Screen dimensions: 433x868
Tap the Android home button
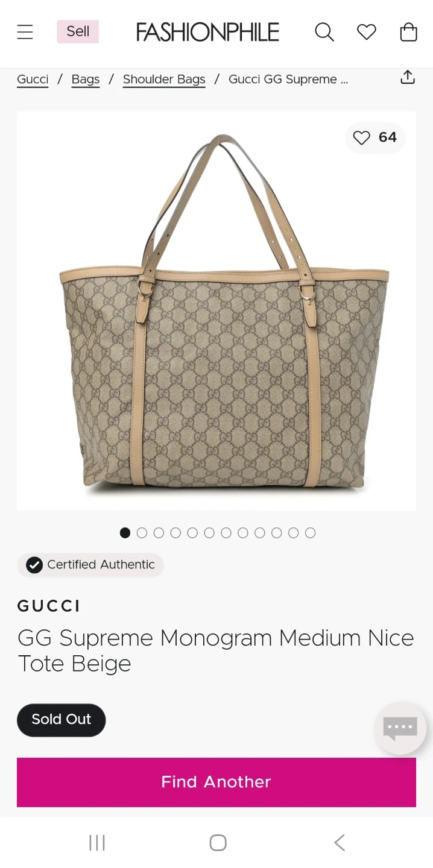[218, 842]
